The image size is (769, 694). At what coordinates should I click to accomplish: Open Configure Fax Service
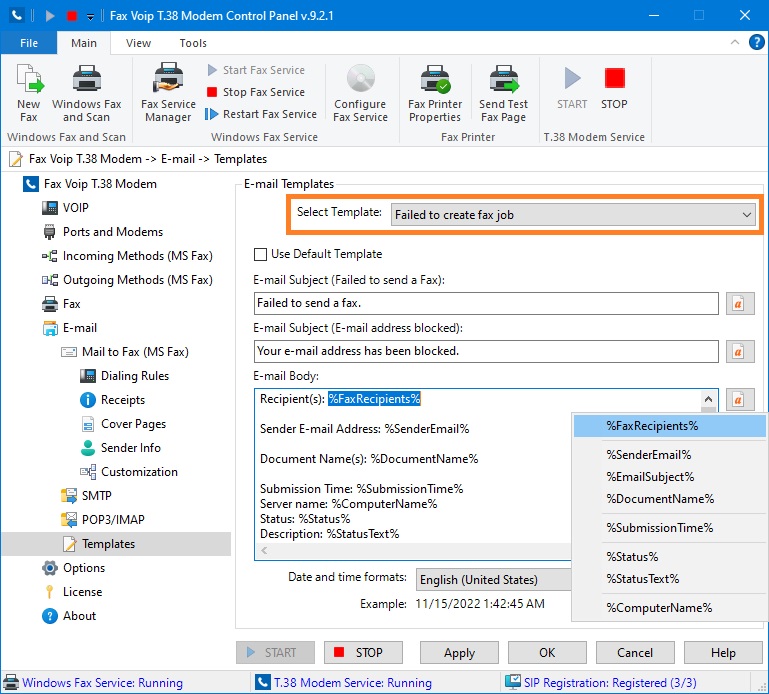[360, 93]
